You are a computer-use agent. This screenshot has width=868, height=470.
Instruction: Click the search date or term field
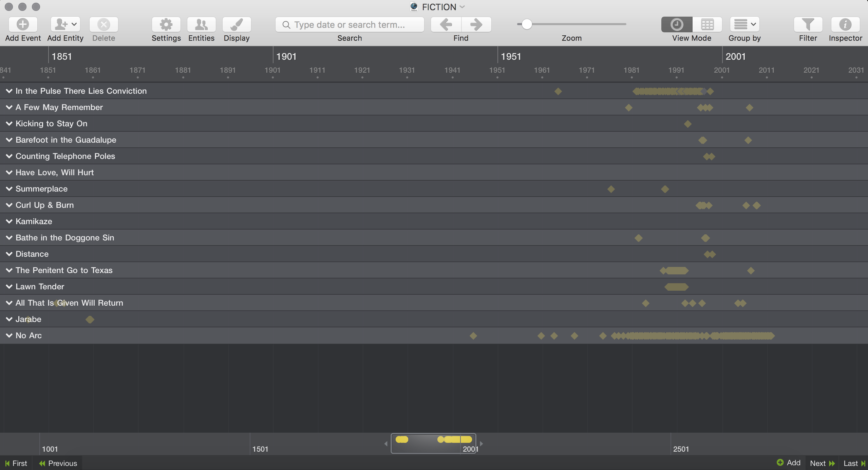click(350, 24)
